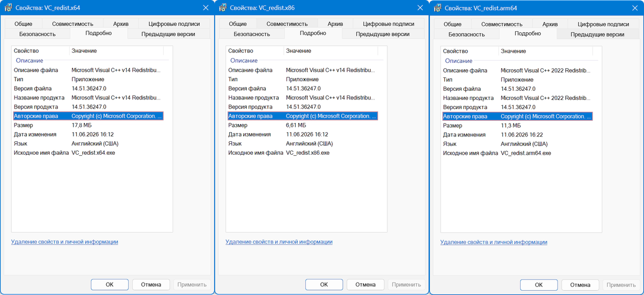Click Отмена button in VC_redist.x86 window
The height and width of the screenshot is (295, 644).
365,284
